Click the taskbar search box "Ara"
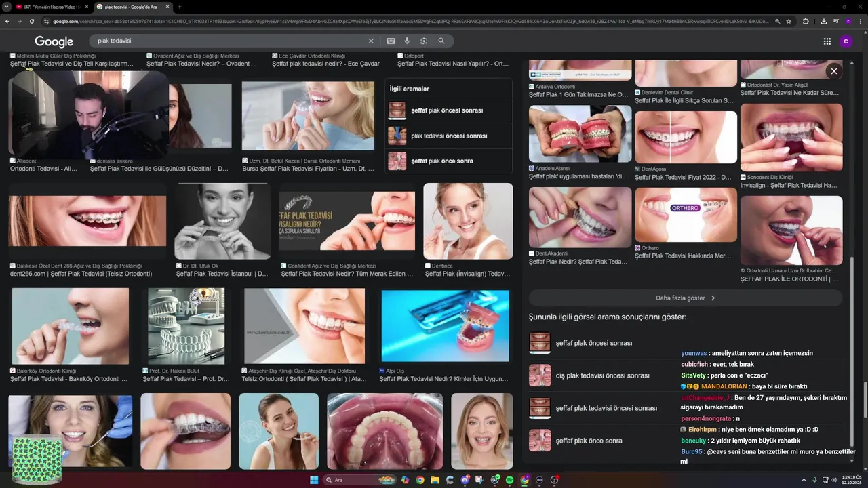 (359, 480)
